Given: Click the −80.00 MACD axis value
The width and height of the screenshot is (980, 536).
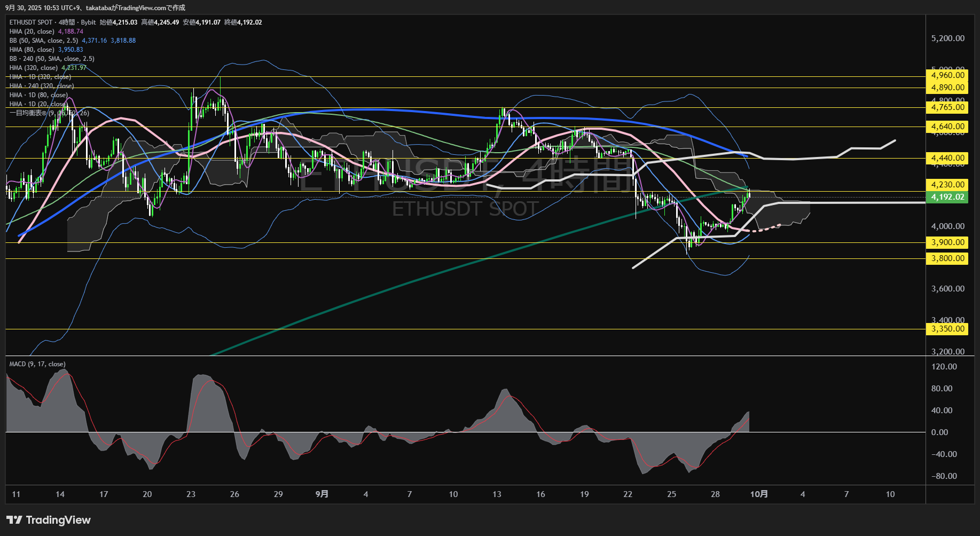Looking at the screenshot, I should [944, 476].
